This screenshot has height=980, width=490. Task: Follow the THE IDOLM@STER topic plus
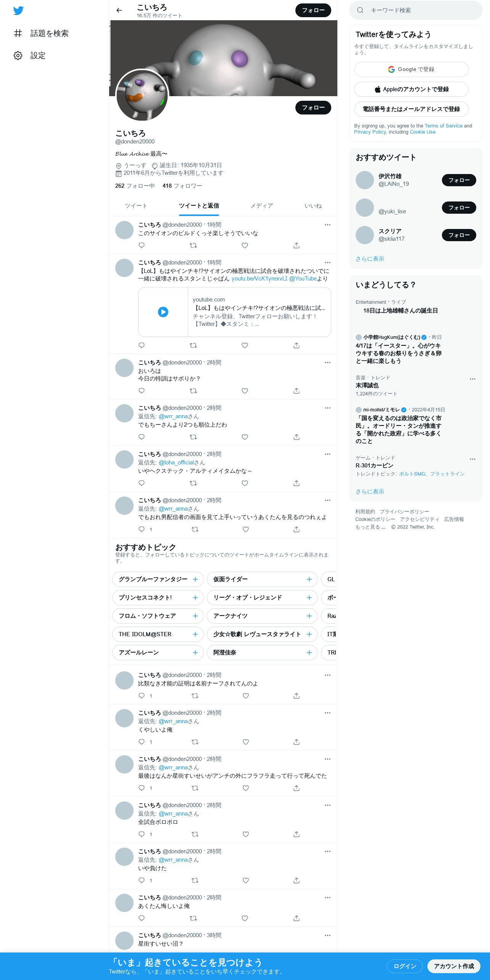coord(195,634)
